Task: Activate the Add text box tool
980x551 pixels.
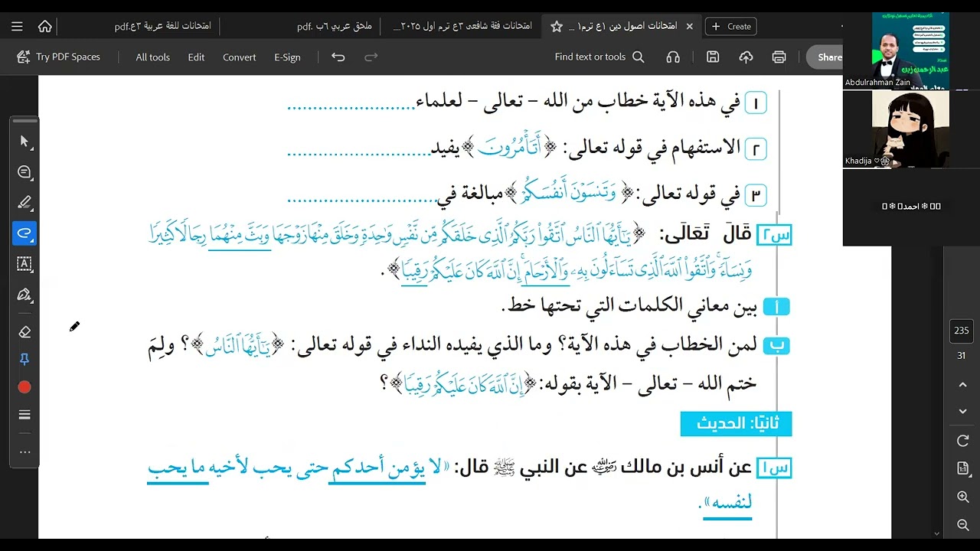Action: coord(24,264)
